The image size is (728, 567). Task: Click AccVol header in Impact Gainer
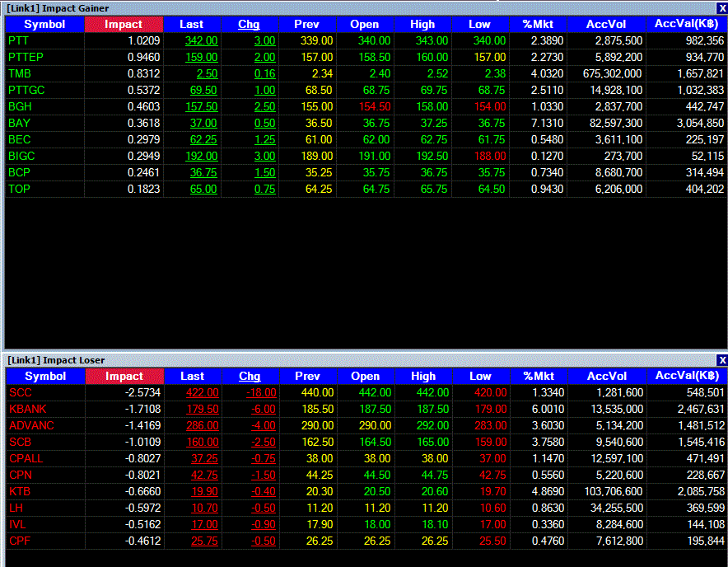(606, 25)
